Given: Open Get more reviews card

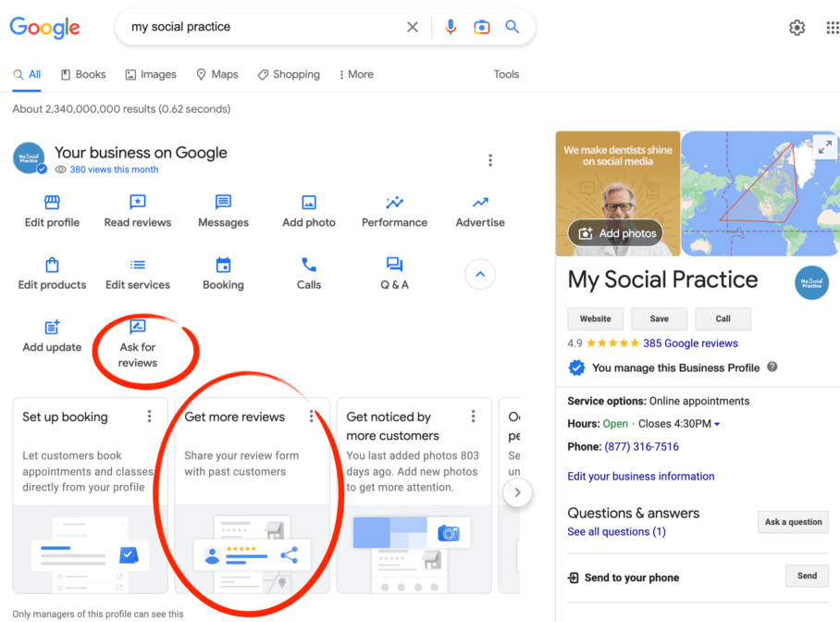Looking at the screenshot, I should pyautogui.click(x=252, y=495).
